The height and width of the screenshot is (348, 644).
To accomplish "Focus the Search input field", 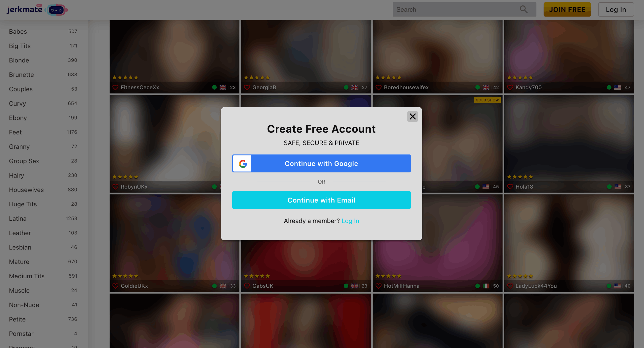I will pos(455,10).
